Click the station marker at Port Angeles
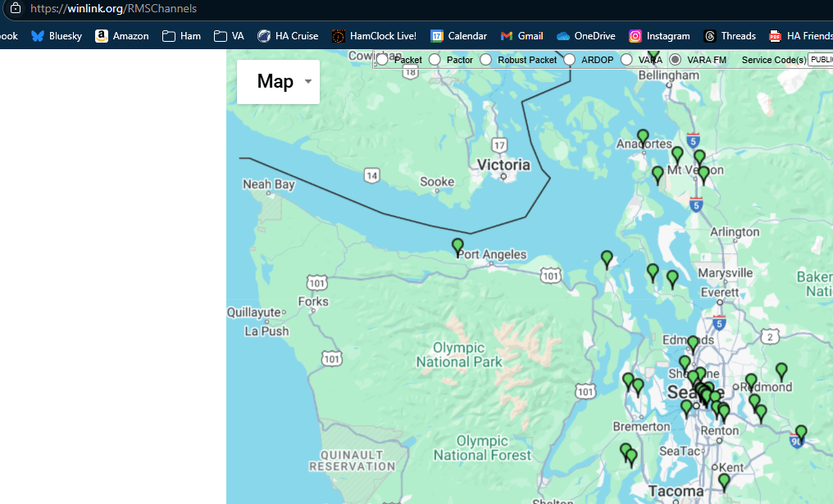Image resolution: width=833 pixels, height=504 pixels. point(457,245)
